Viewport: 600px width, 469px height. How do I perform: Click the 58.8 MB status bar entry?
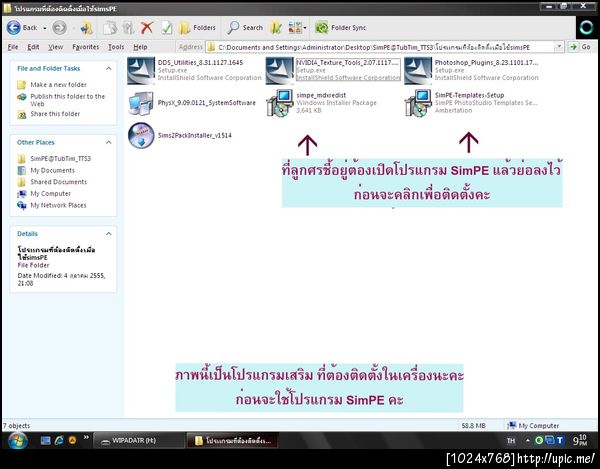473,425
